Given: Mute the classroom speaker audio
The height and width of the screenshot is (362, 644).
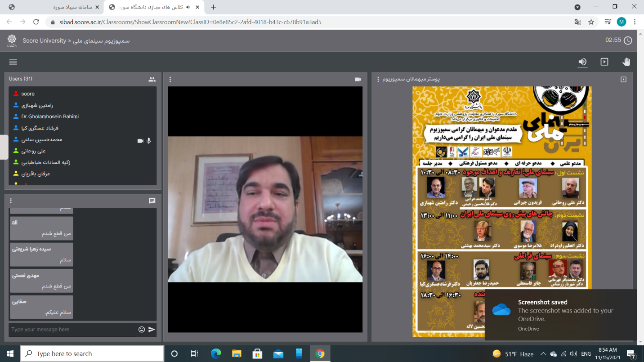Looking at the screenshot, I should click(582, 62).
